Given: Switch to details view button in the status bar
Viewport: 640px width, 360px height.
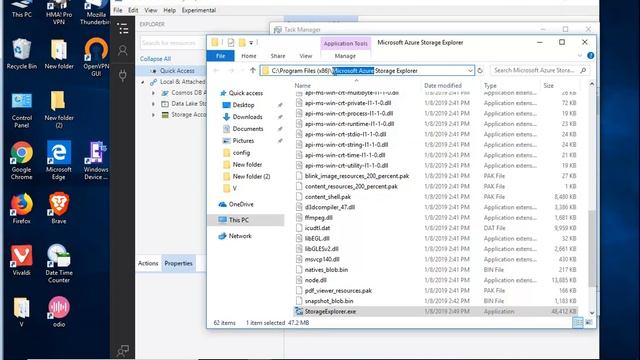Looking at the screenshot, I should [578, 322].
